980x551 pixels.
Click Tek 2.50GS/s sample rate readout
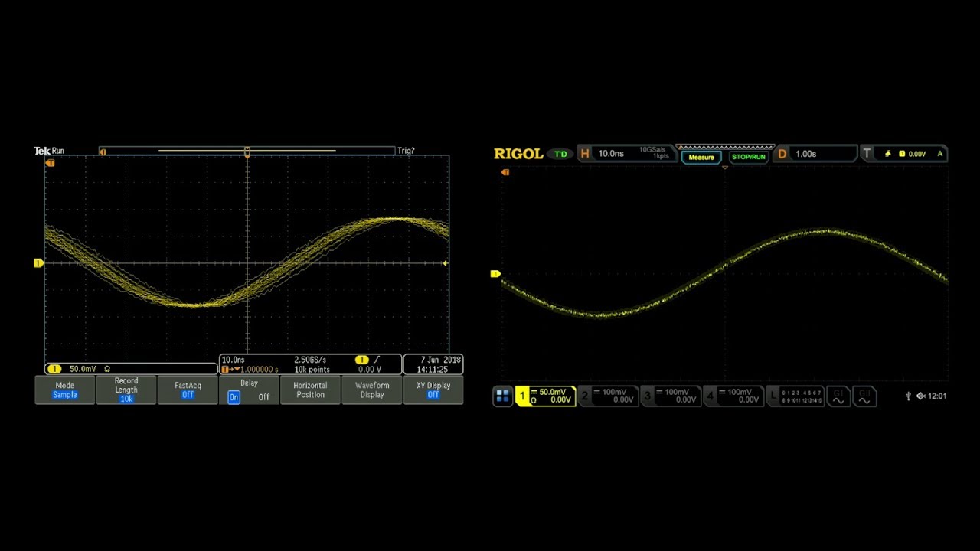pos(310,360)
